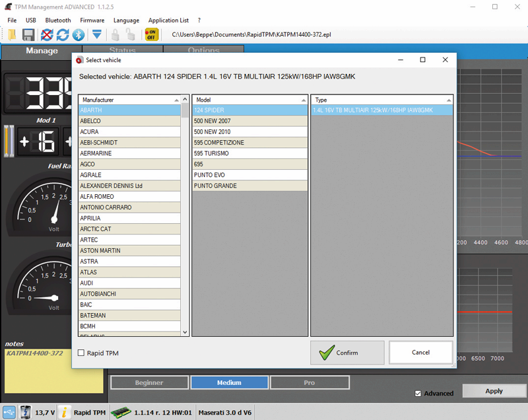Save the file with the floppy disk icon
The height and width of the screenshot is (420, 528).
[28, 35]
